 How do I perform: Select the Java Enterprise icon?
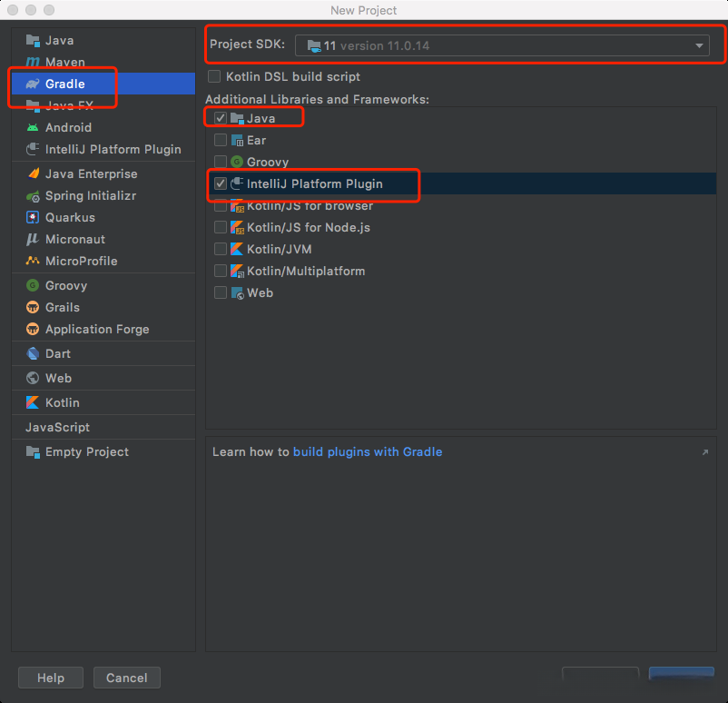33,173
